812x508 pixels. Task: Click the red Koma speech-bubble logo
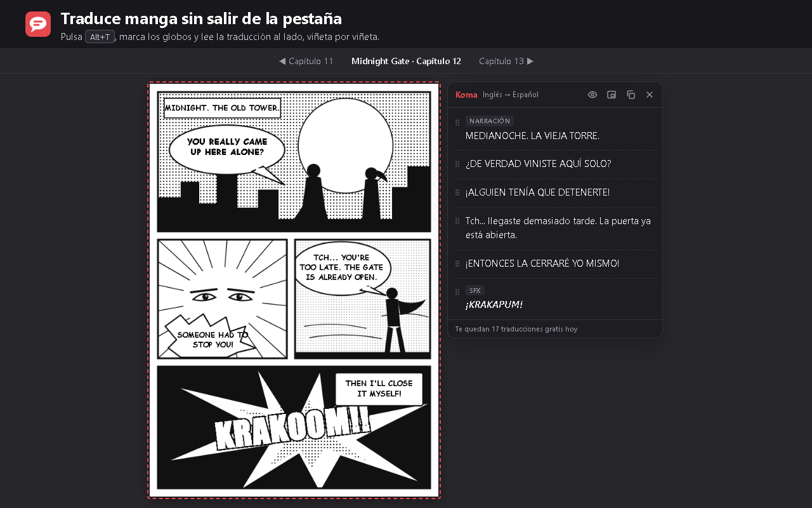pos(38,24)
